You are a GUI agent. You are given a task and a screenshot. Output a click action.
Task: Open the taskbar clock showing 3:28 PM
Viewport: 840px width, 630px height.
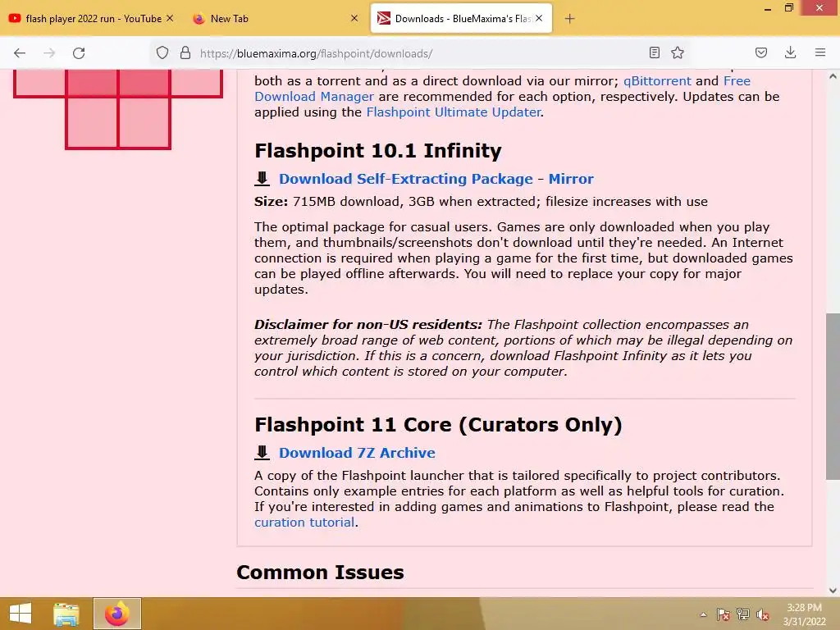click(x=804, y=614)
